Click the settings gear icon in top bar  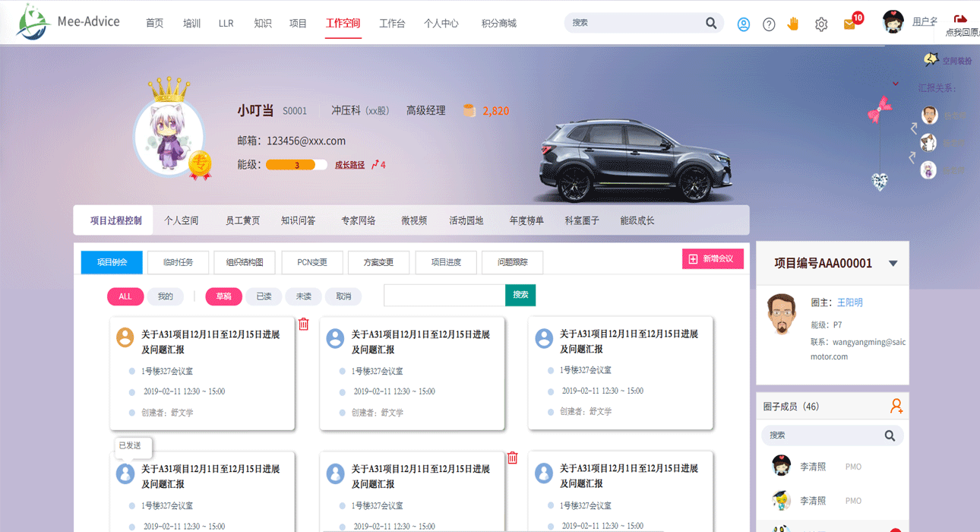pos(821,24)
